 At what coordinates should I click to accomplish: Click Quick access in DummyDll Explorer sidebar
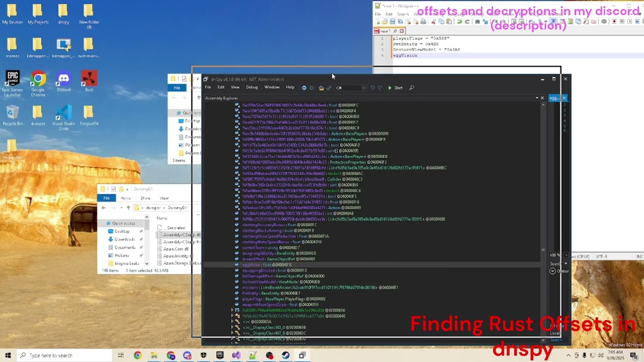coord(120,223)
